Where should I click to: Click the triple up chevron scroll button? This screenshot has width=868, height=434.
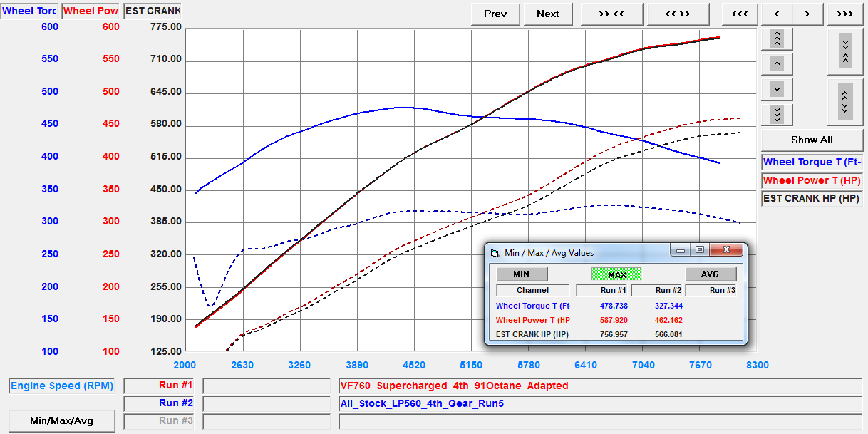(777, 38)
